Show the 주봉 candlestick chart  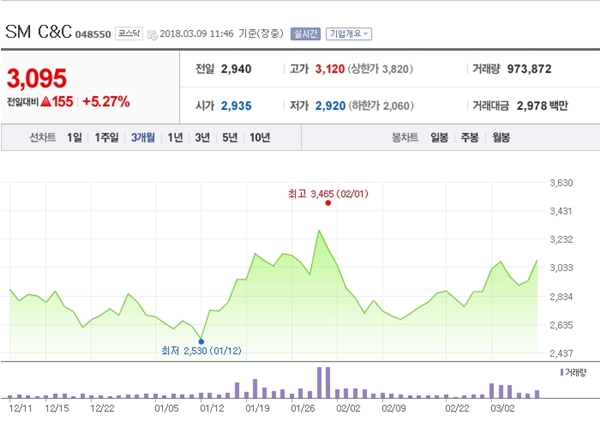470,137
